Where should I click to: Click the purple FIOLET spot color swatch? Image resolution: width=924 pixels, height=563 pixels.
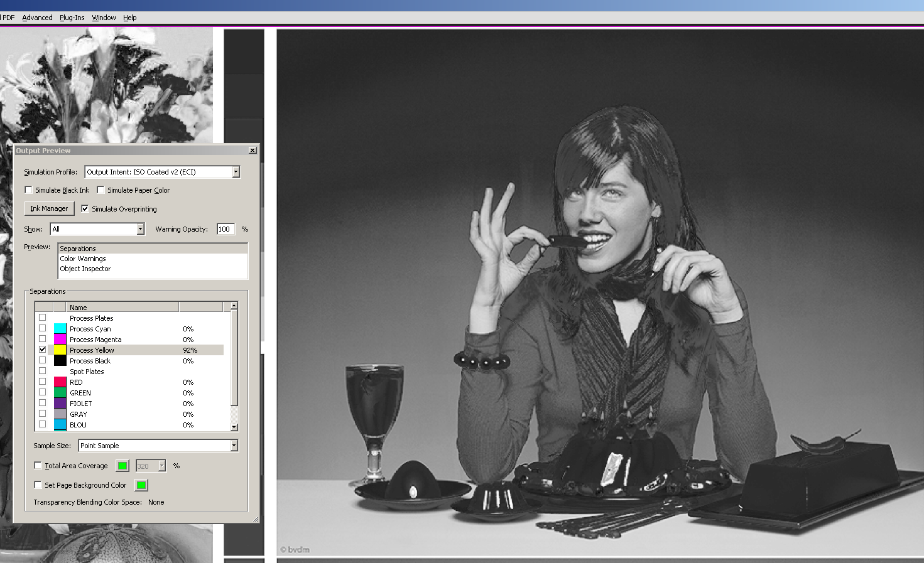point(60,403)
